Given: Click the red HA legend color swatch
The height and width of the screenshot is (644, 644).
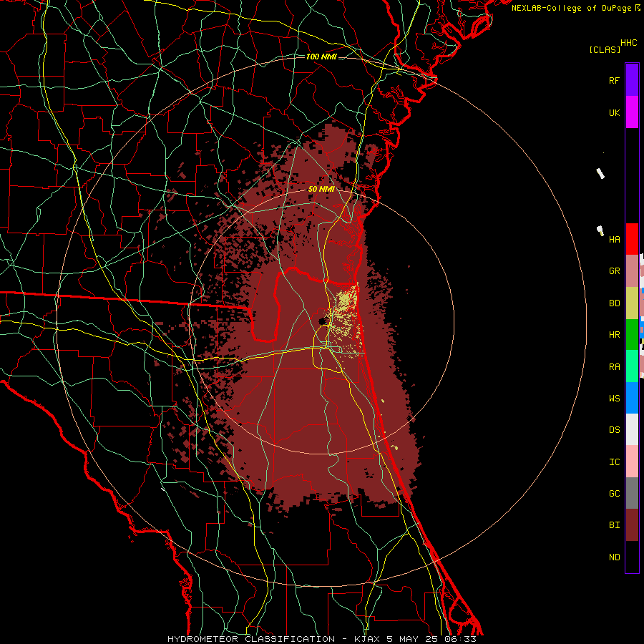Looking at the screenshot, I should point(632,239).
